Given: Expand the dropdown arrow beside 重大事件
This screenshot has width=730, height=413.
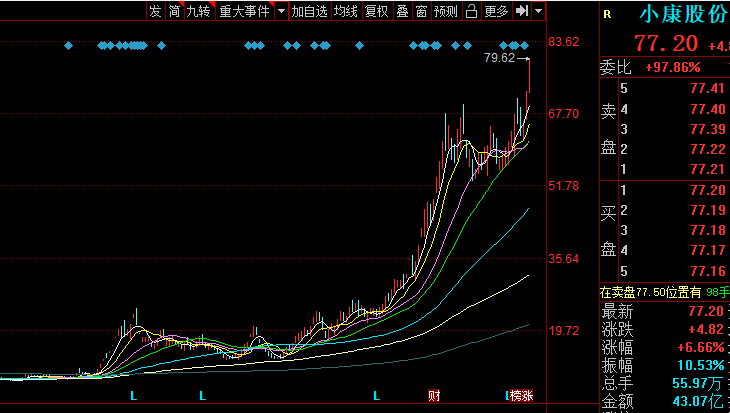Looking at the screenshot, I should click(x=281, y=11).
